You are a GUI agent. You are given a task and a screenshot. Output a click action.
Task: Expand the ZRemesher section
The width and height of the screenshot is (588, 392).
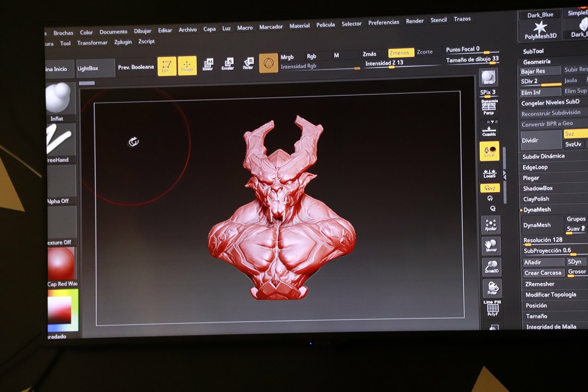[540, 284]
